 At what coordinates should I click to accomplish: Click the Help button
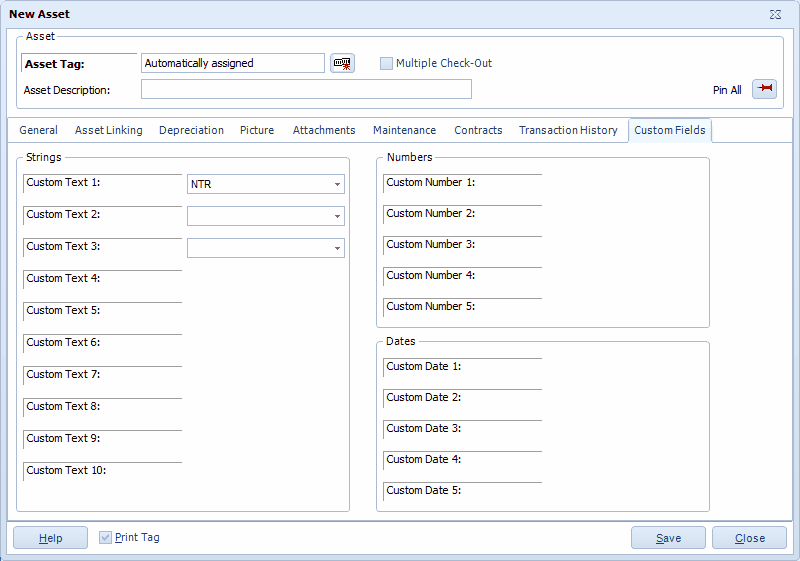pos(51,538)
